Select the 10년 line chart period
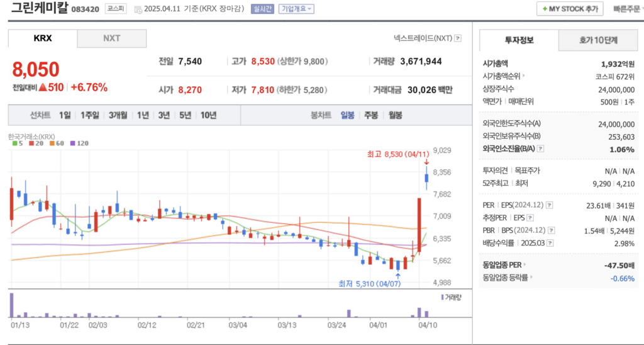 tap(208, 115)
